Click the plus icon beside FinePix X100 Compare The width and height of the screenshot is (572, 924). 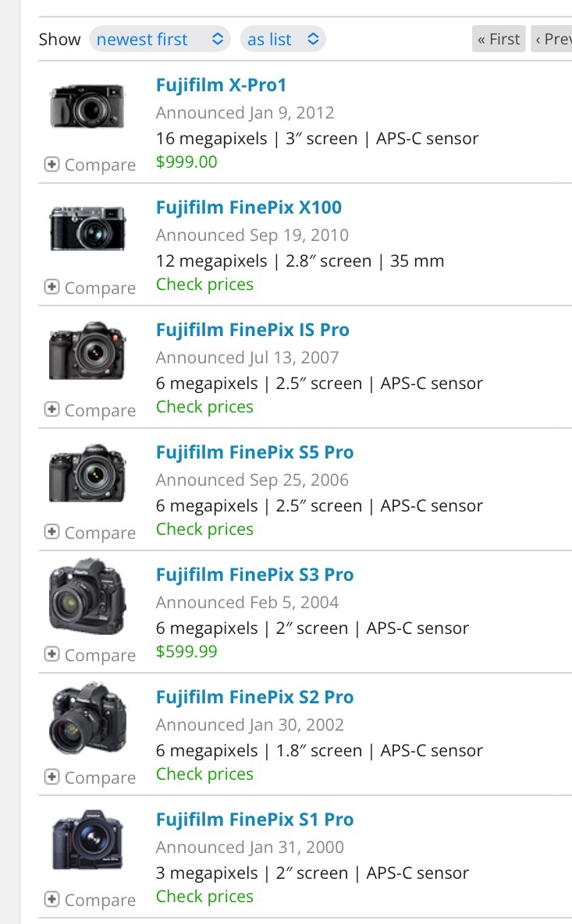52,288
